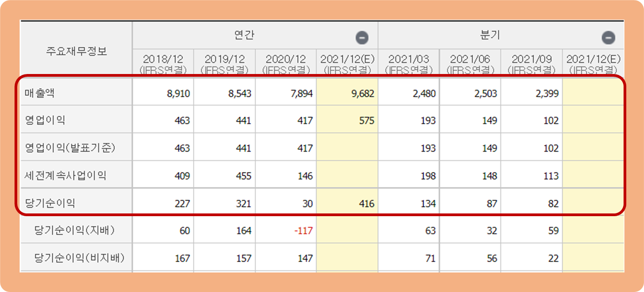Click the 227 net income value
The width and height of the screenshot is (644, 292).
(x=182, y=203)
